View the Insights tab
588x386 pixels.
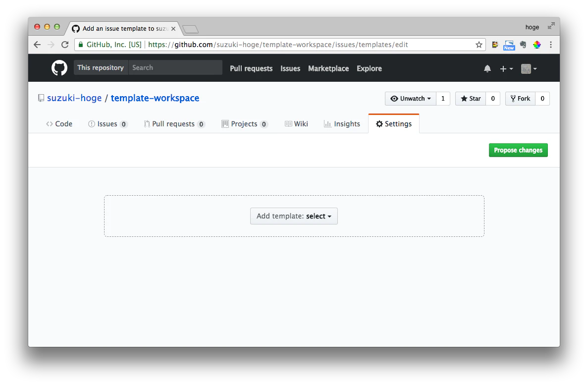(x=342, y=124)
